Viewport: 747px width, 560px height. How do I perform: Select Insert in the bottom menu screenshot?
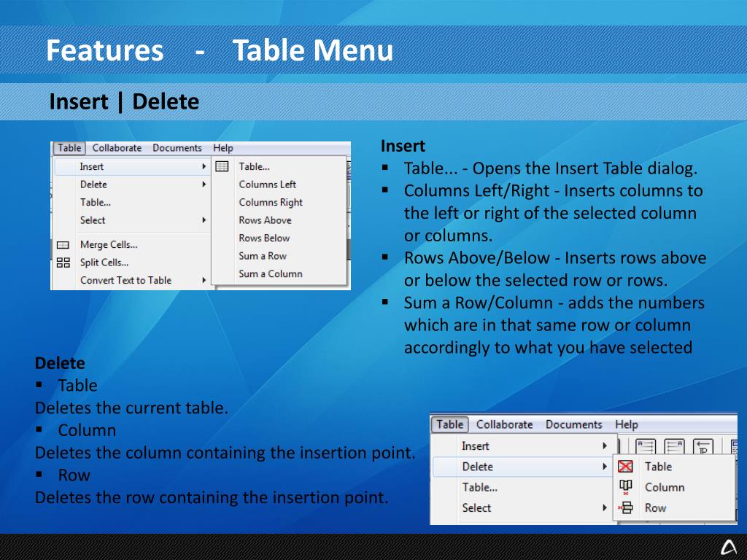point(524,446)
